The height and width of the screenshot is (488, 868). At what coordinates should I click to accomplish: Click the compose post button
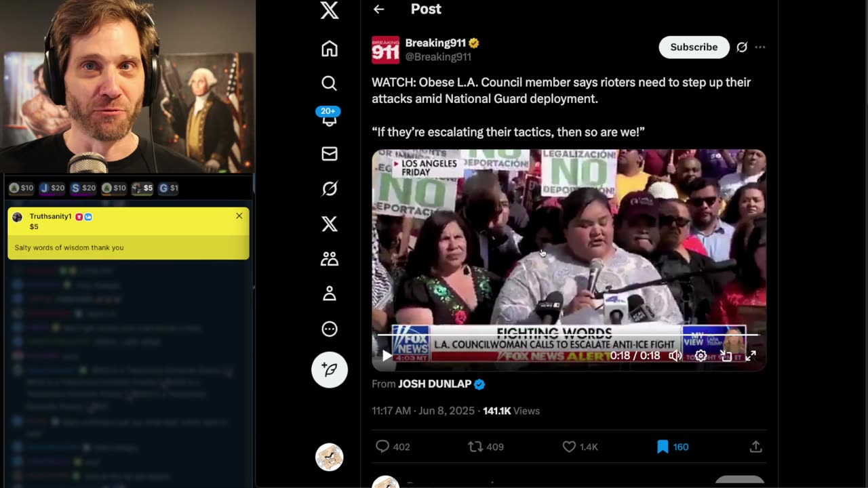click(x=330, y=369)
